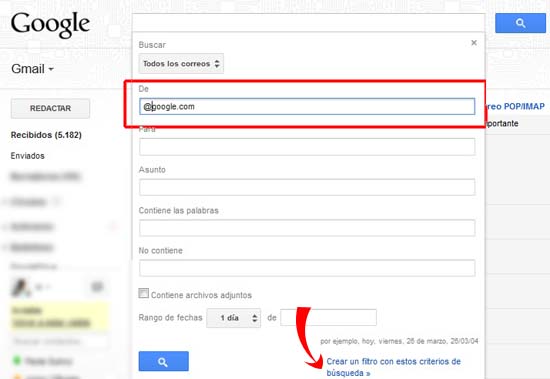Open the '1 día' date range dropdown

tap(234, 318)
